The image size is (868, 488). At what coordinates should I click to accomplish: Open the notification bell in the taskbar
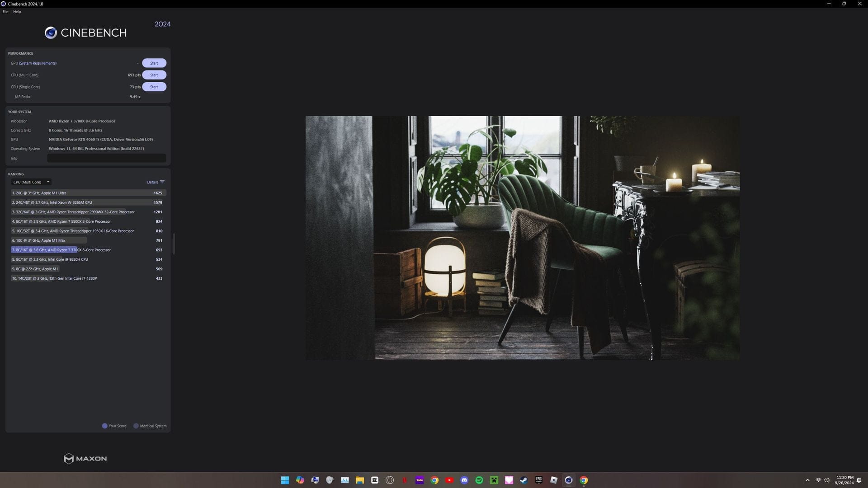(859, 480)
